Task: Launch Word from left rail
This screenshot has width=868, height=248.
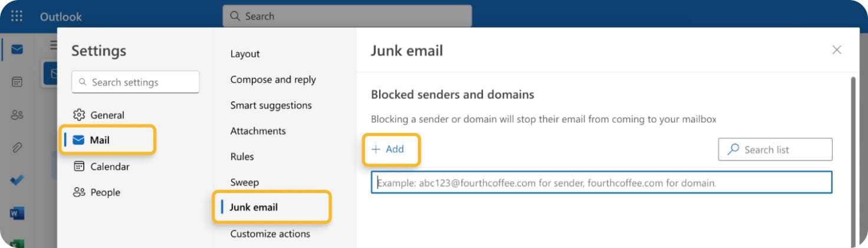Action: [17, 213]
